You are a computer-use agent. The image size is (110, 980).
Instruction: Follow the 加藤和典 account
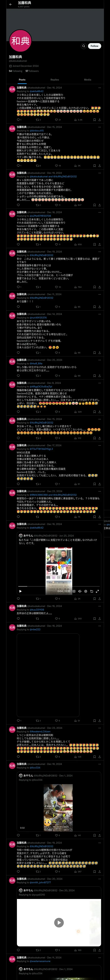[x=95, y=46]
